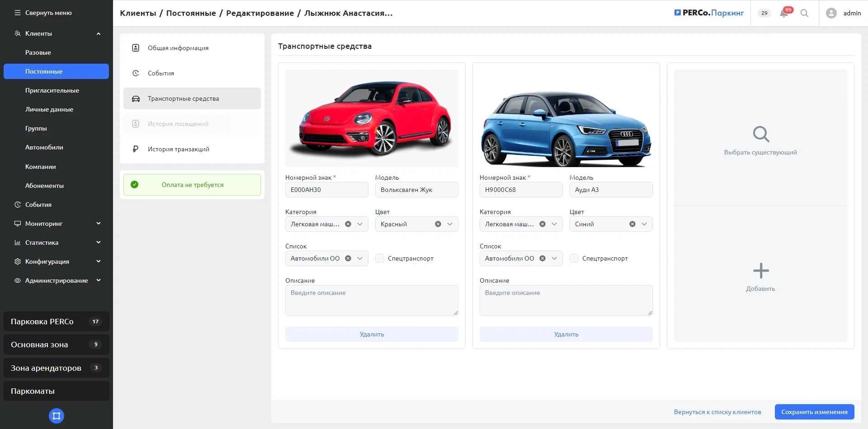Viewport: 868px width, 429px height.
Task: Go to Автомобили in the sidebar
Action: pos(44,147)
